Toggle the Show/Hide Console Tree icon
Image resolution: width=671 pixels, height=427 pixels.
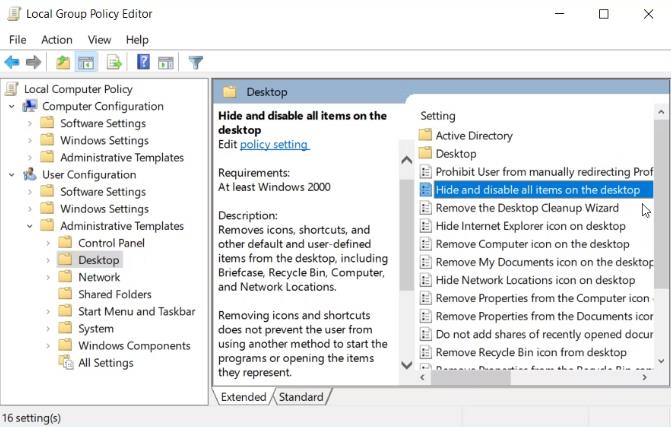point(86,63)
